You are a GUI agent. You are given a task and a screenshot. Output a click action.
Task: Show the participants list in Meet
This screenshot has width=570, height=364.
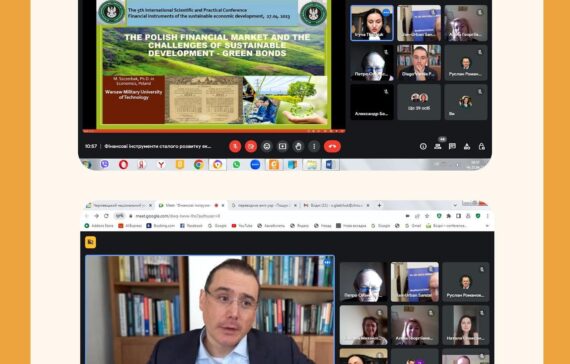tap(438, 146)
